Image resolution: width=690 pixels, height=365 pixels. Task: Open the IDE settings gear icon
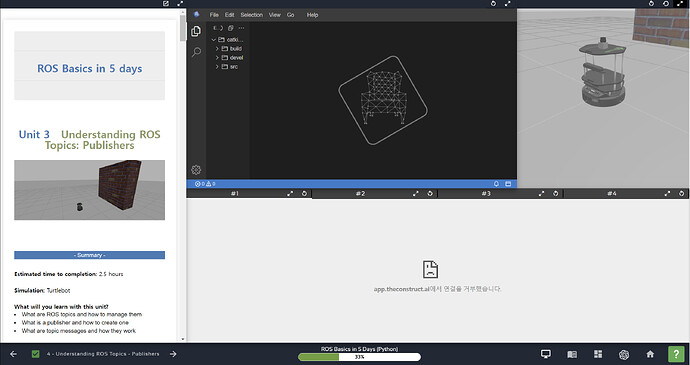[x=196, y=170]
